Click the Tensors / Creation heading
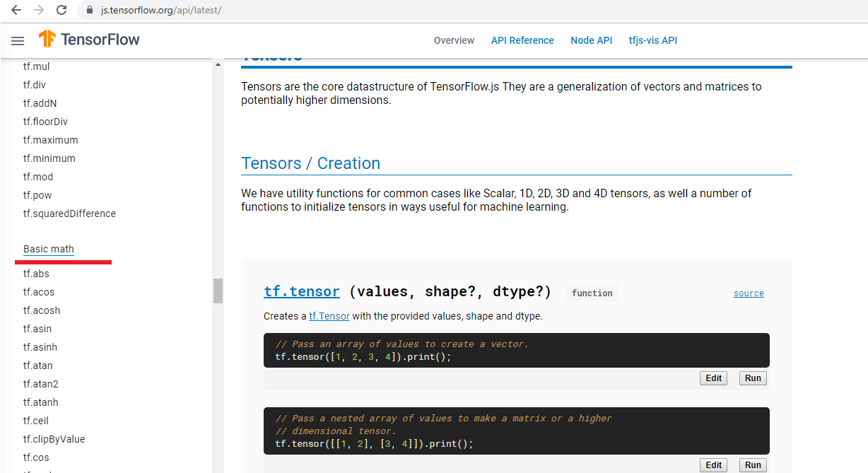Screen dimensions: 868x473 click(x=310, y=163)
